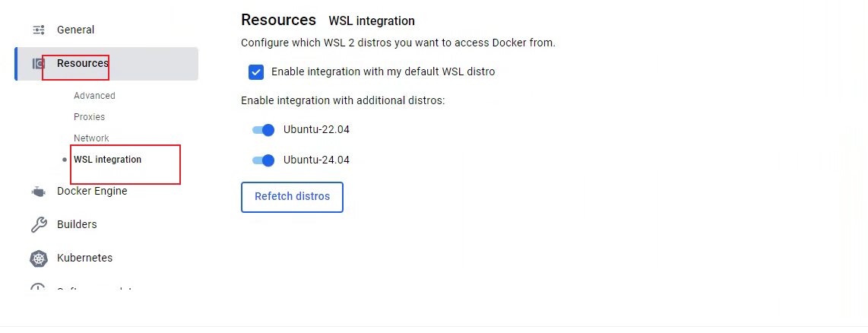The height and width of the screenshot is (333, 868).
Task: Go to the Proxies settings sub-item
Action: (89, 117)
